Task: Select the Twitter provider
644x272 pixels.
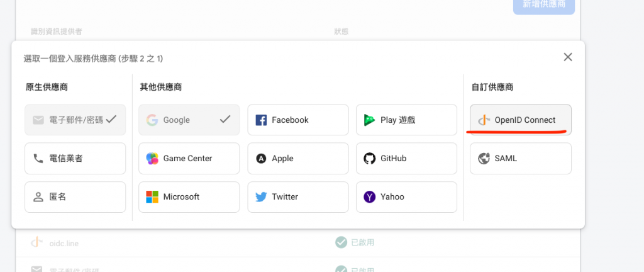Action: 297,197
